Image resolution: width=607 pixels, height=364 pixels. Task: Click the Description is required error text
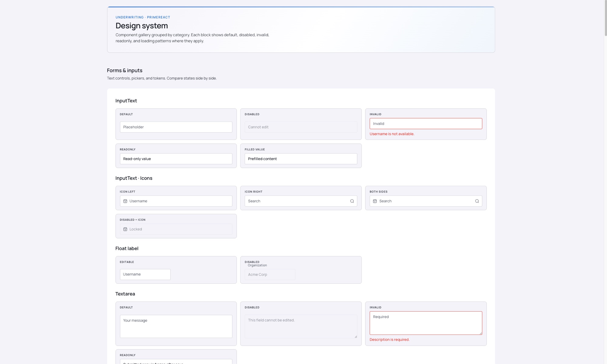click(x=389, y=339)
